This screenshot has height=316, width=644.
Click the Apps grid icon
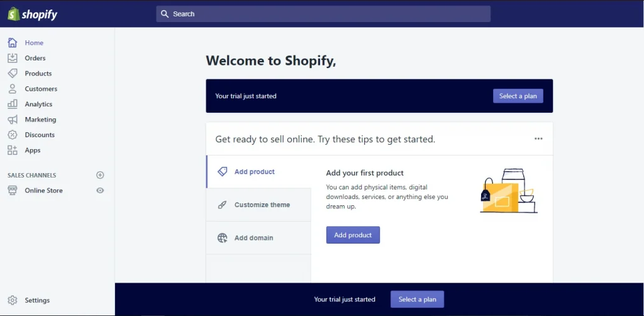coord(13,150)
